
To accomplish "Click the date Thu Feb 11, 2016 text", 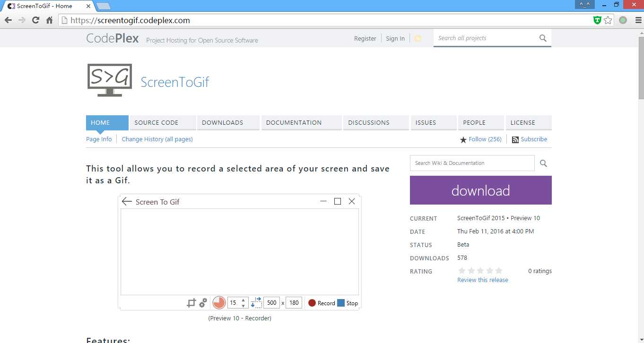I will point(496,232).
